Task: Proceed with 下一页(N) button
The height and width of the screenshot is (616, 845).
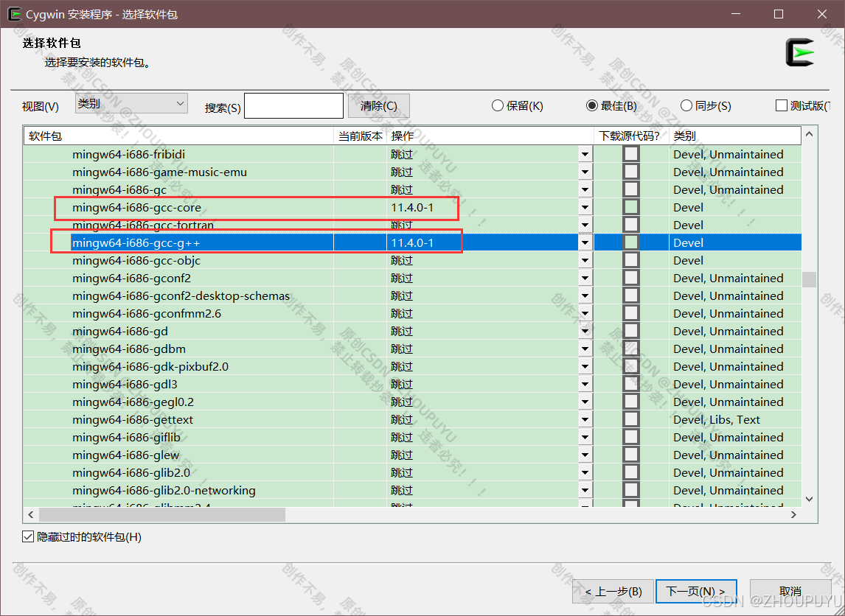Action: pos(696,592)
